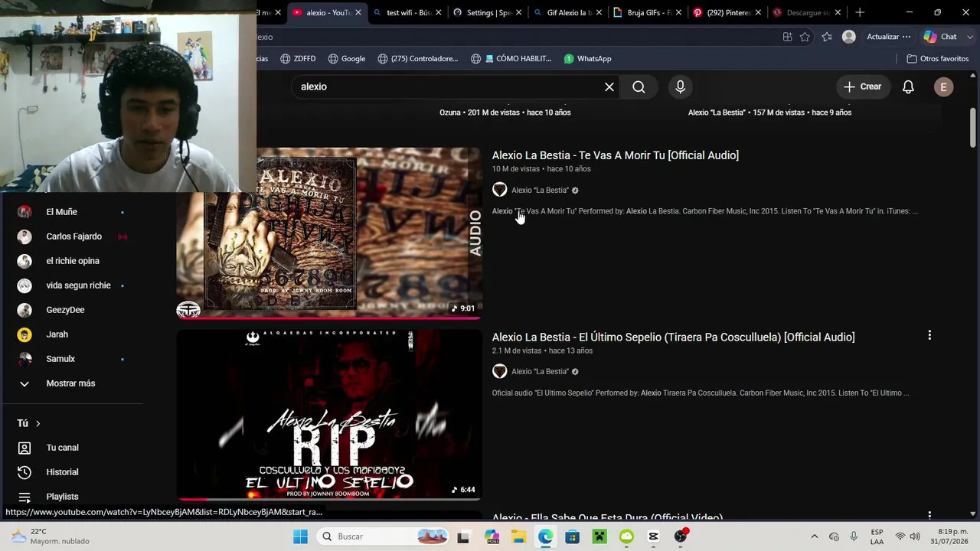Open options menu for Ella Sabe Que Esta Dura
Screen dimensions: 980x551
coord(929,517)
